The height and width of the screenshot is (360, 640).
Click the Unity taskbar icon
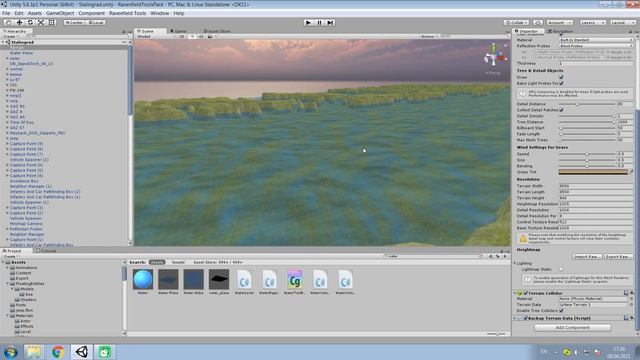82,351
